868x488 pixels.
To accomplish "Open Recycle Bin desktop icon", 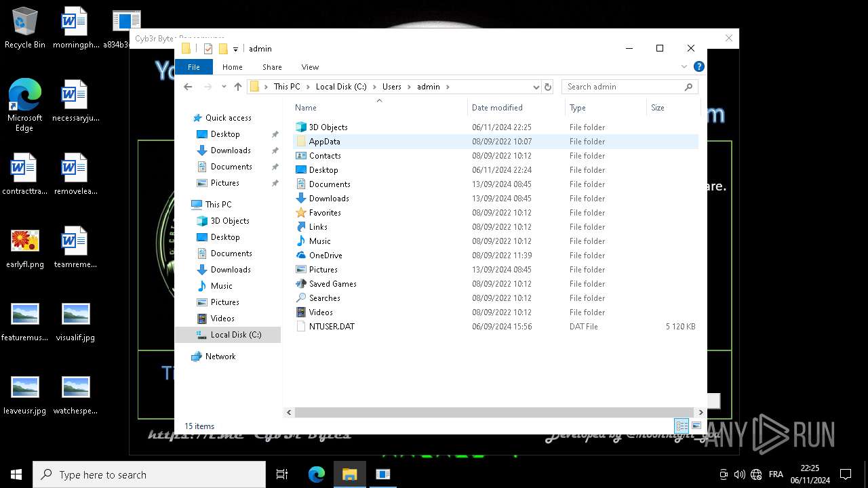I will pos(25,29).
